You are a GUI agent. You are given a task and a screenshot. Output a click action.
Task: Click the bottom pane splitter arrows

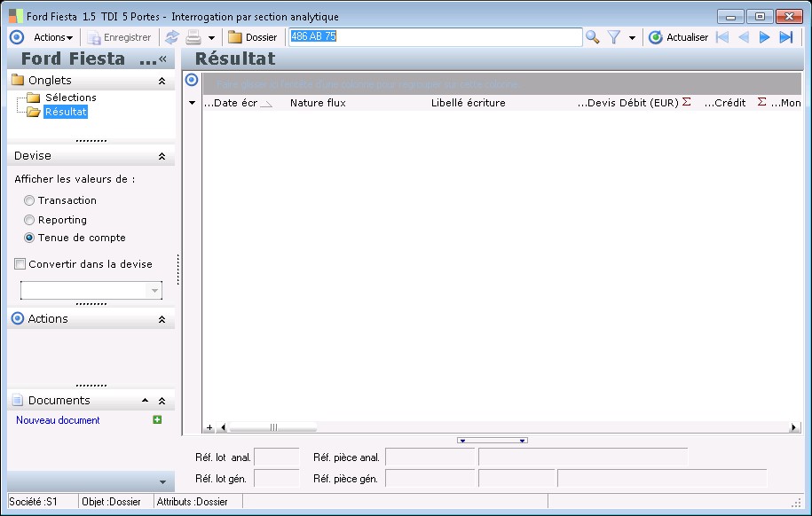coord(493,441)
